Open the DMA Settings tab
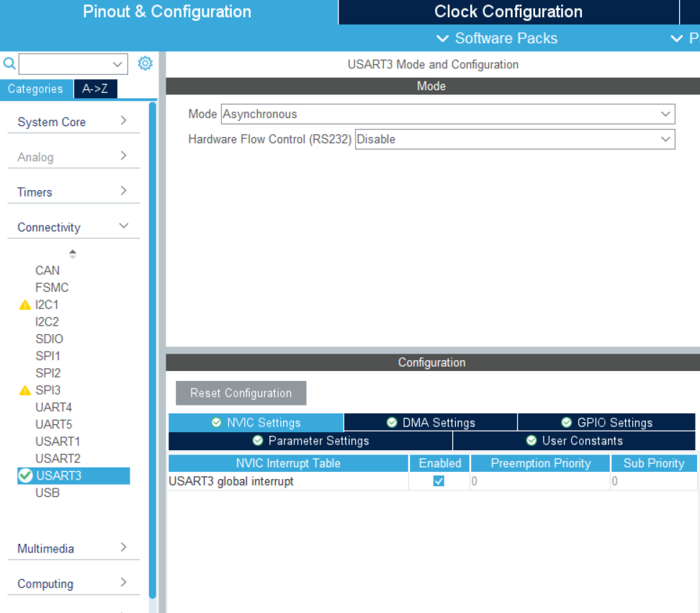The image size is (700, 613). pyautogui.click(x=431, y=422)
